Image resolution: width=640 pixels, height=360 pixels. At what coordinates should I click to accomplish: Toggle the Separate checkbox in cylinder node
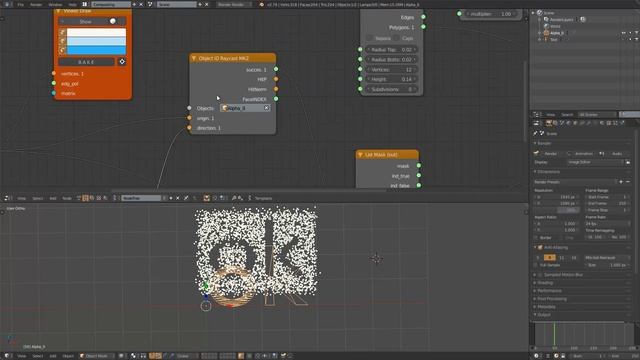369,38
